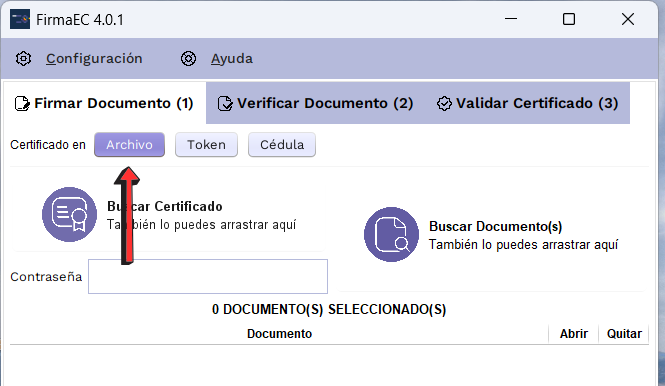Click the Validar Certificado badge icon
Viewport: 665px width, 386px height.
click(444, 103)
